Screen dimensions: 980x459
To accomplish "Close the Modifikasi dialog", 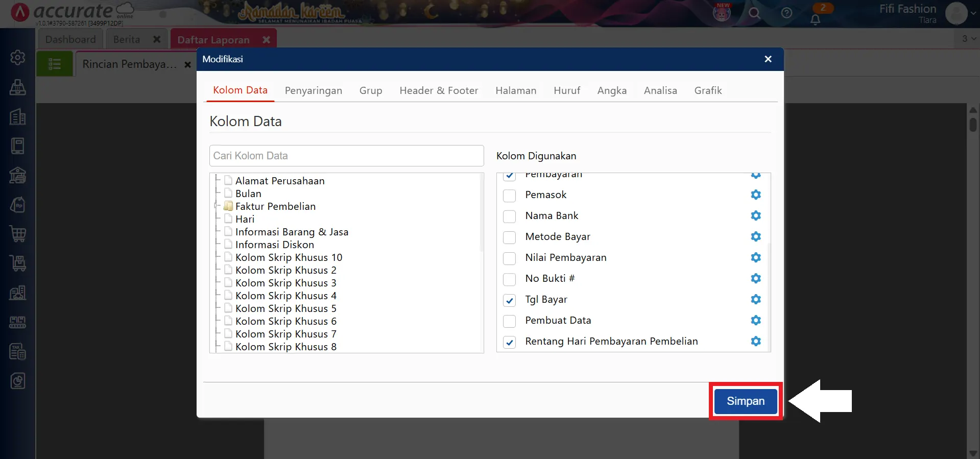I will tap(768, 59).
